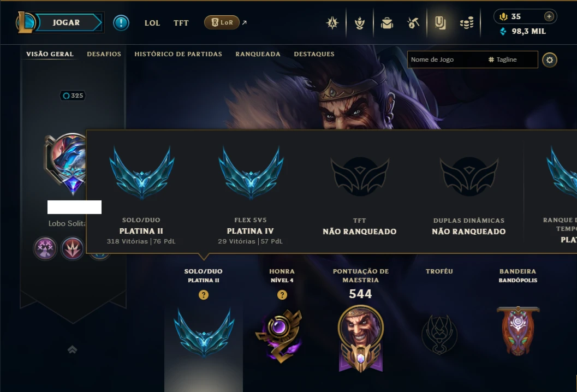Screen dimensions: 577x392
Task: Click the mastery score champion emblem
Action: pyautogui.click(x=361, y=338)
